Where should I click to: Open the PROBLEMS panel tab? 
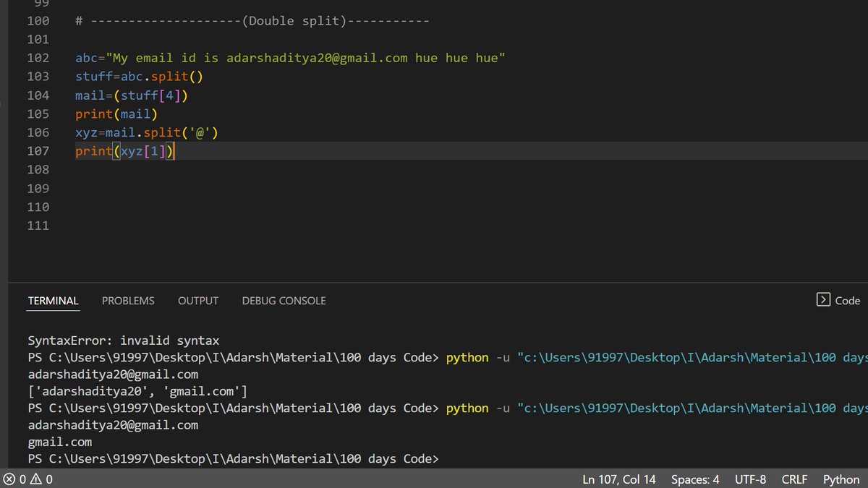pos(128,301)
